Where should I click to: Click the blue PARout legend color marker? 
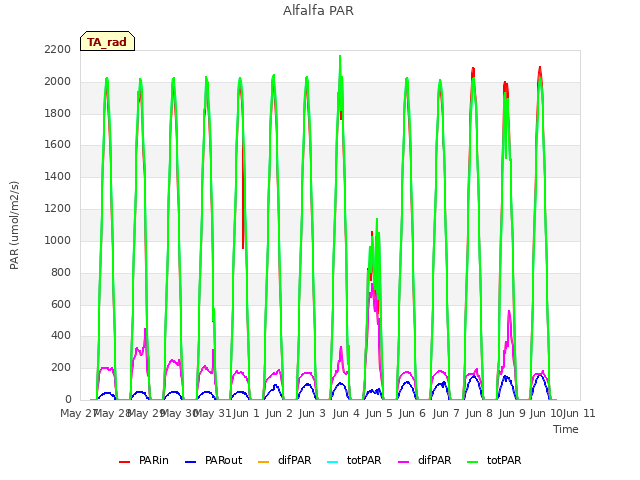(x=191, y=462)
